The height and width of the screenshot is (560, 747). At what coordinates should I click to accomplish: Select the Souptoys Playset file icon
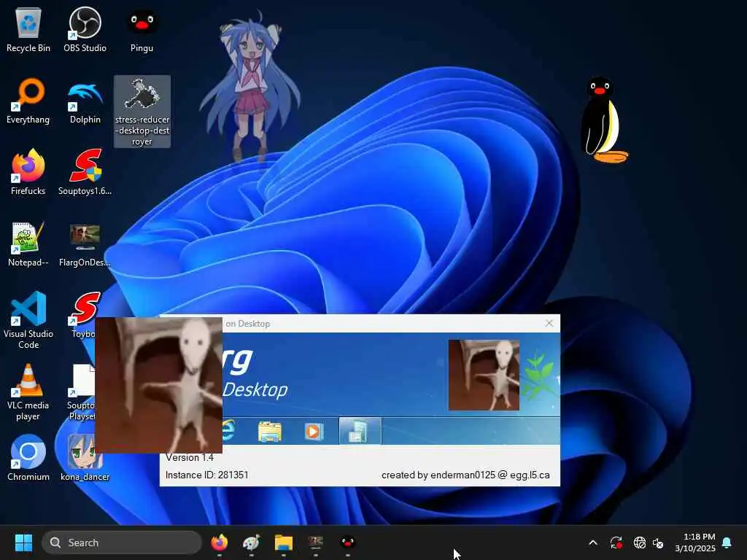click(82, 392)
